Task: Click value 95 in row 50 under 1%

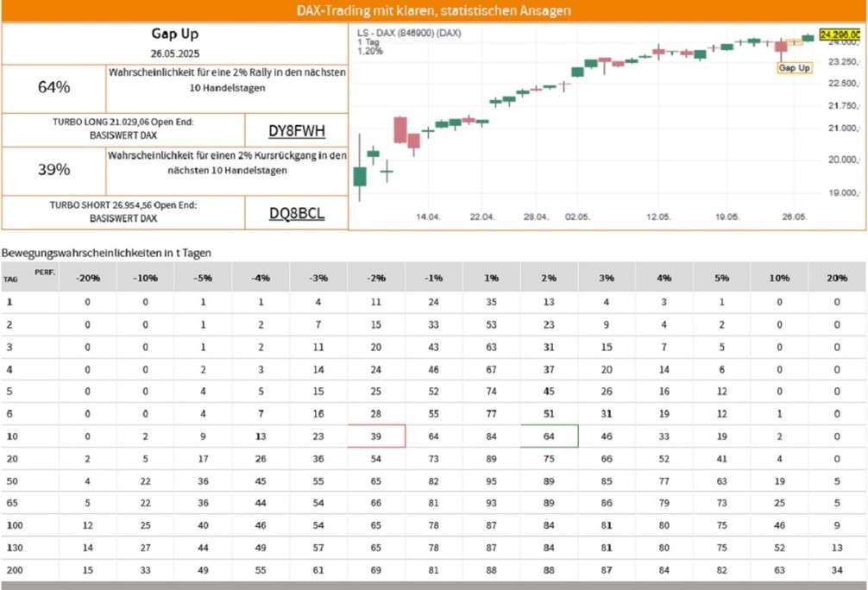Action: pos(491,481)
